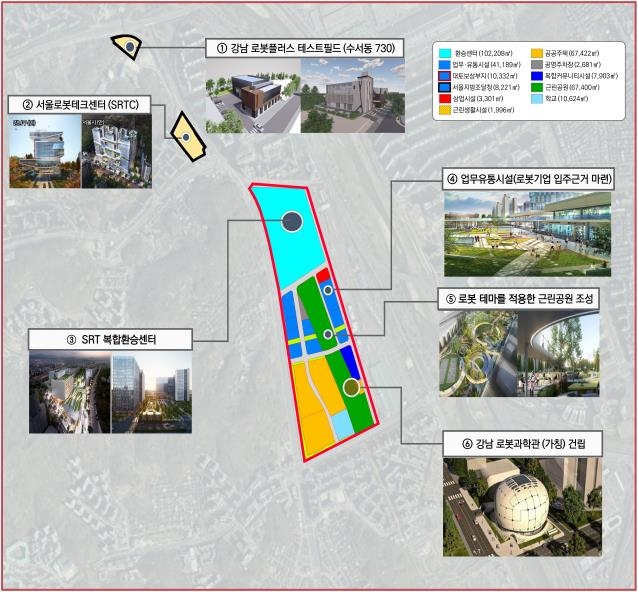The width and height of the screenshot is (638, 592).
Task: View the SRTC glass tower rendering
Action: point(45,151)
